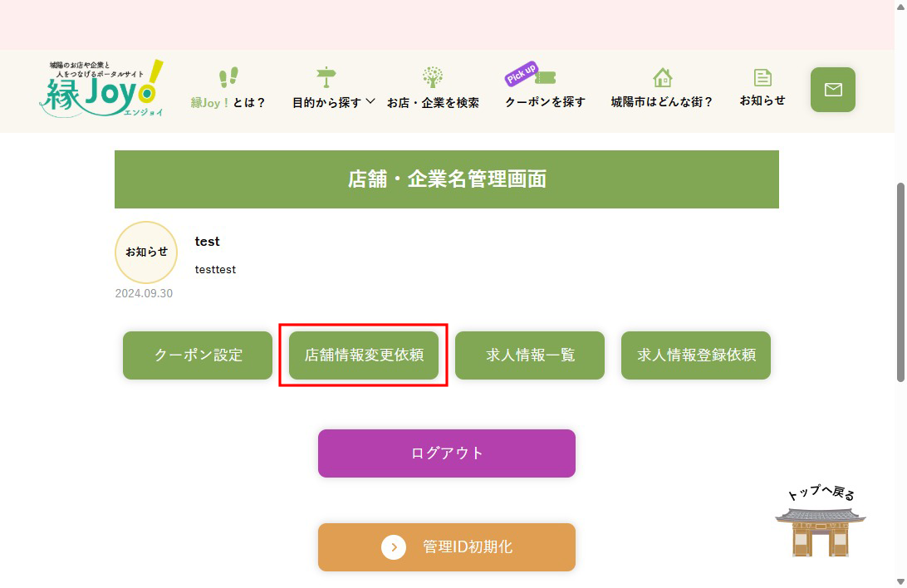Click the house icon above 城陽市はどんな街?
The height and width of the screenshot is (588, 907).
662,76
